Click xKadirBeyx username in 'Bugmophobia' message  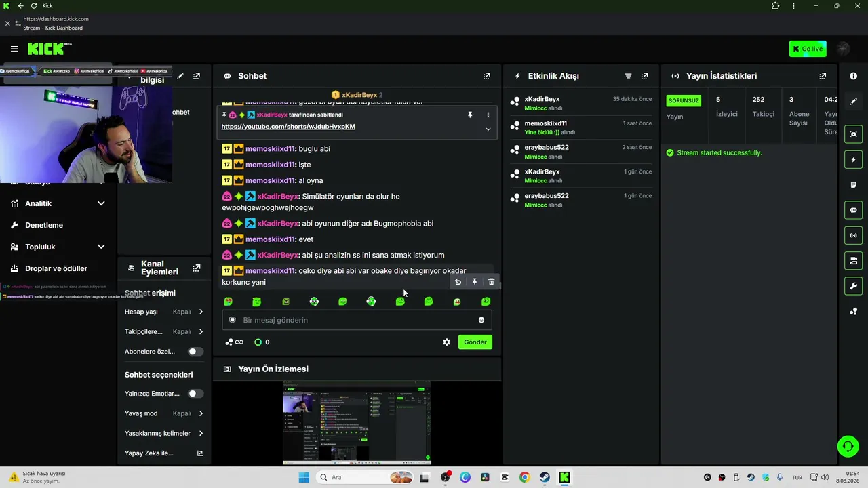(278, 224)
